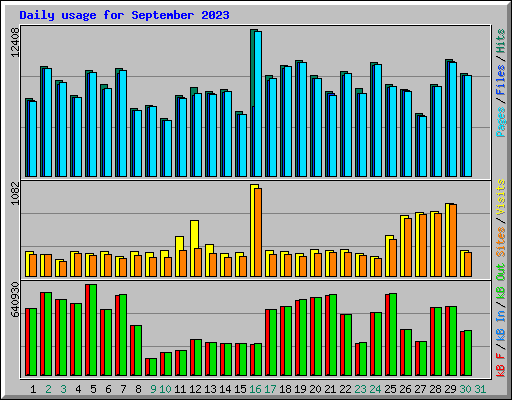Click the "Sites" legend label
512x400 pixels.
click(501, 242)
